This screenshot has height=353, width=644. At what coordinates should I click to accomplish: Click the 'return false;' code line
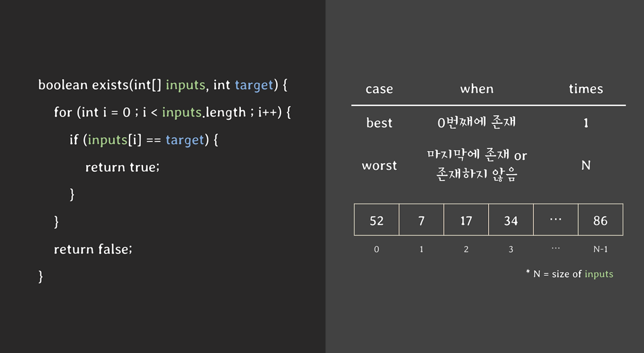click(x=93, y=249)
